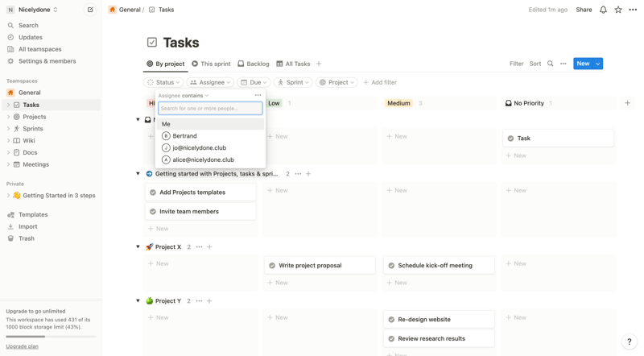Collapse the Project X group triangle
The image size is (644, 356).
[138, 247]
